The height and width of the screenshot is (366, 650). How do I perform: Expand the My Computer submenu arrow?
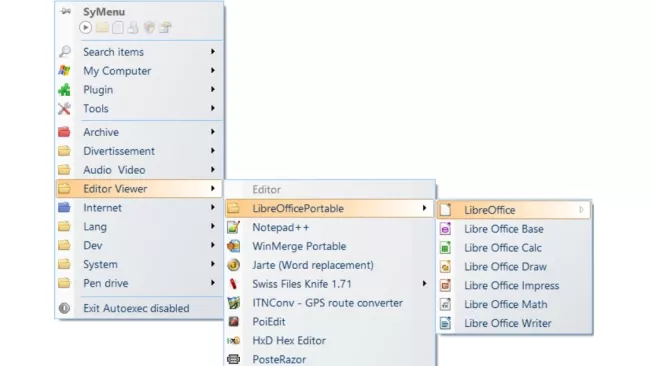point(213,70)
